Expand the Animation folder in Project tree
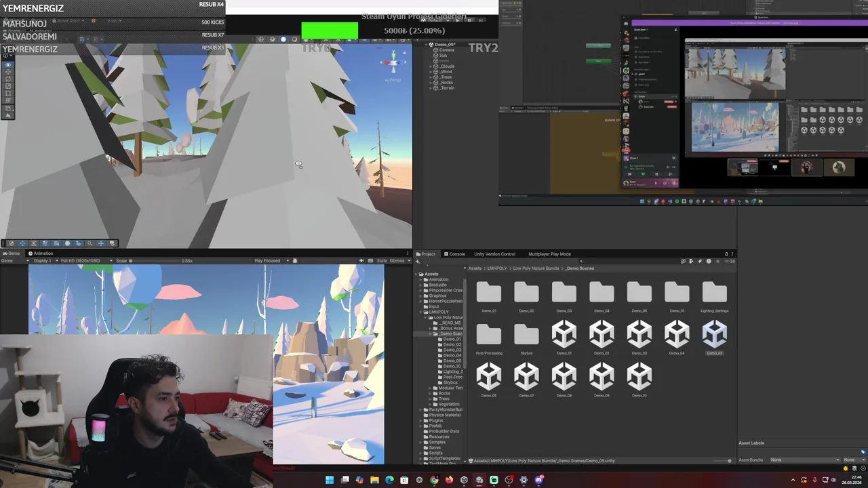Image resolution: width=868 pixels, height=488 pixels. (x=421, y=280)
